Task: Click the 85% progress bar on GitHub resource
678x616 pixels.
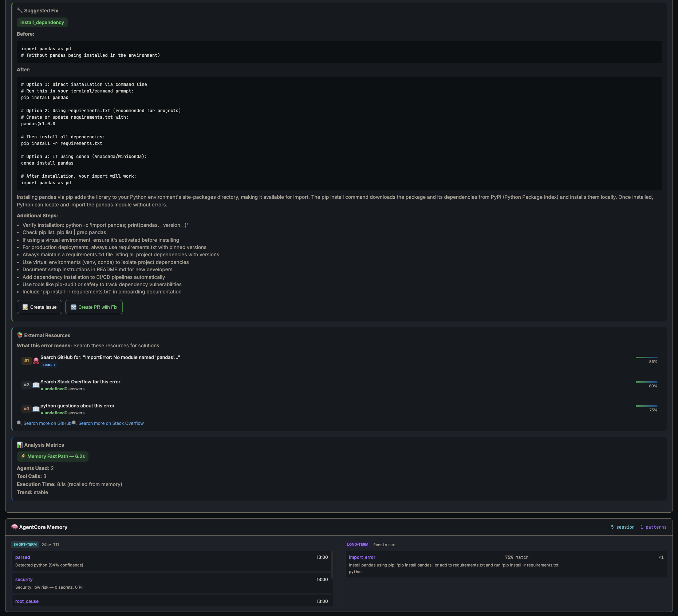Action: (646, 357)
